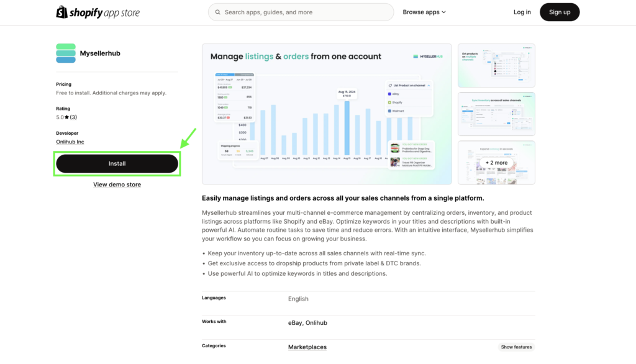
Task: Open the Marketplaces category link
Action: tap(307, 347)
